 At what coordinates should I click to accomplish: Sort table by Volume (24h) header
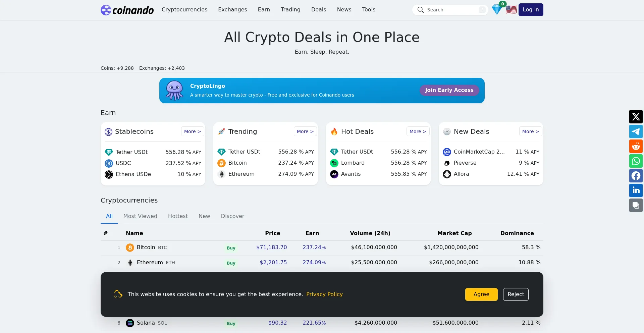(370, 233)
